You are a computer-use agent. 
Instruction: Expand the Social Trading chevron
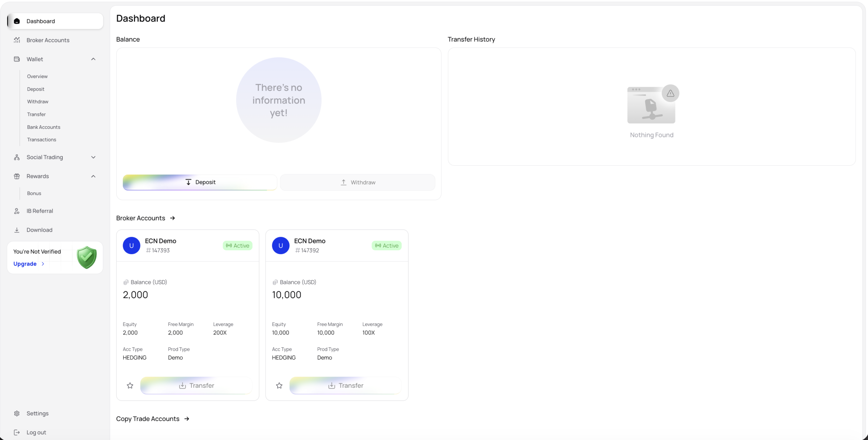tap(93, 157)
